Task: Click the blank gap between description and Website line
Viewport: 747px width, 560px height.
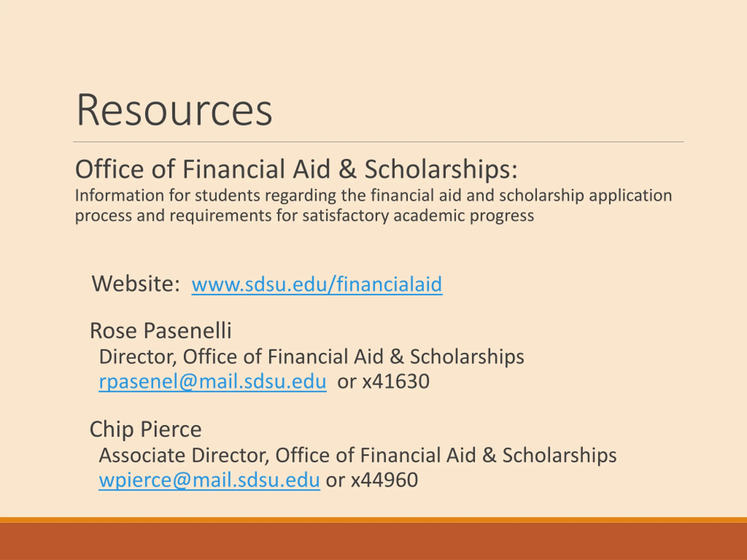Action: point(373,248)
